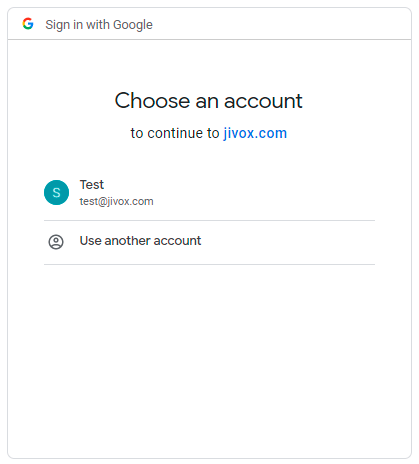Click the Choose an account heading
This screenshot has height=464, width=419.
point(209,100)
